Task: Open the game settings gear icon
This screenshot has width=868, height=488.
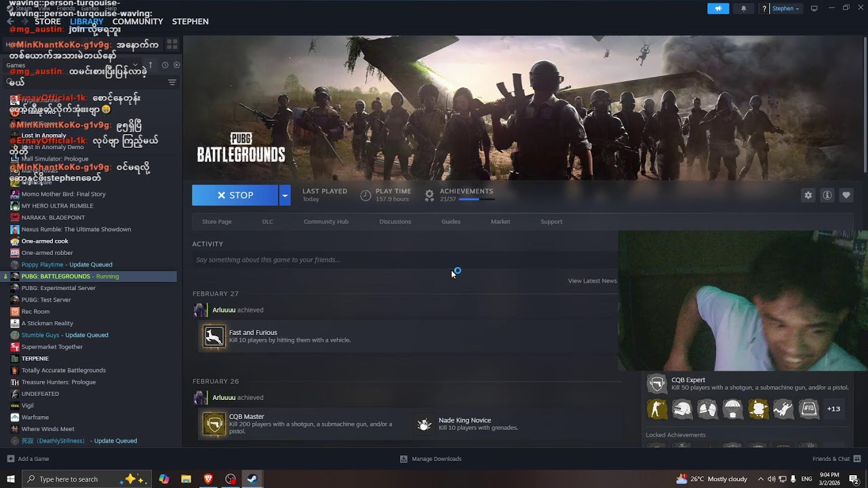Action: pyautogui.click(x=808, y=195)
